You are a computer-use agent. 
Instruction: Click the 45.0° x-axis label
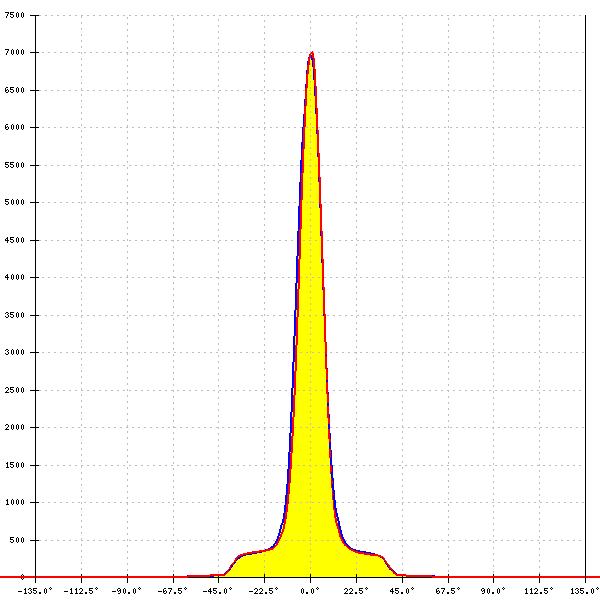click(402, 591)
